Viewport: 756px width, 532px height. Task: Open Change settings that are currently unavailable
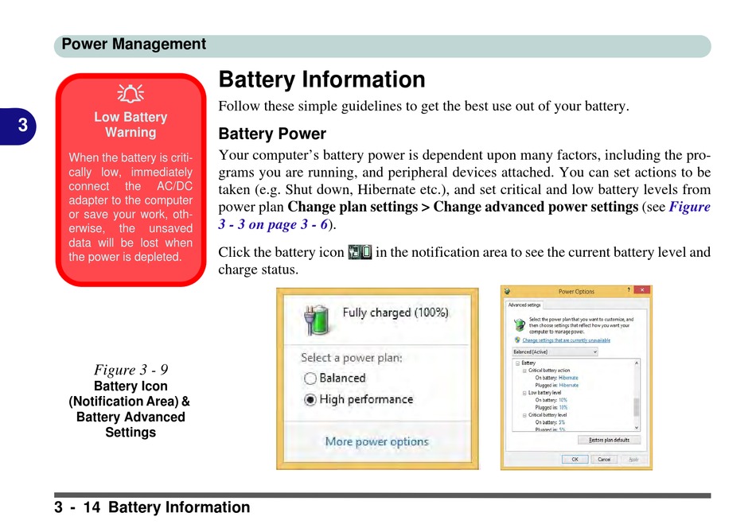(566, 340)
